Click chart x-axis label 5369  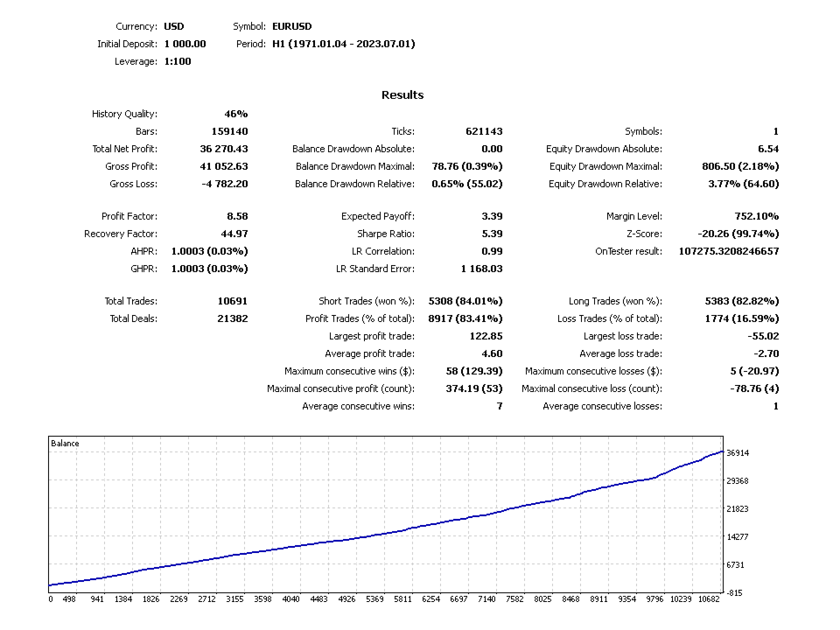point(374,599)
